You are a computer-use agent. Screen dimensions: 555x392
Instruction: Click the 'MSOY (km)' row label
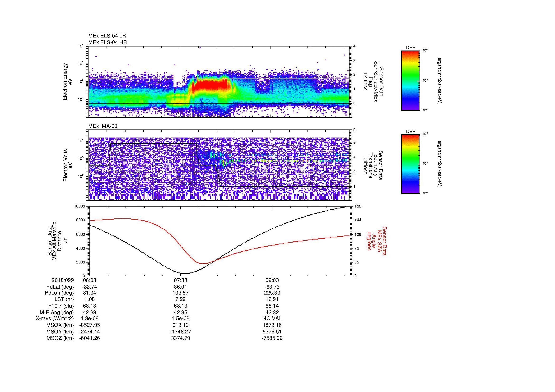coord(60,332)
